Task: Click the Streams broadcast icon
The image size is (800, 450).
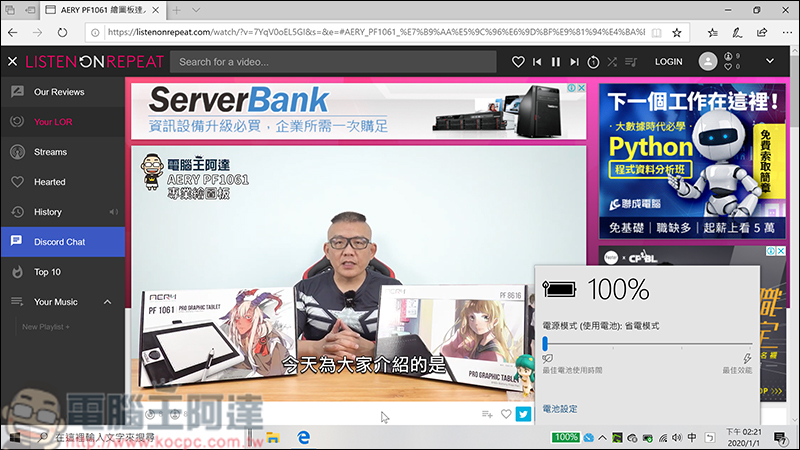Action: [17, 152]
